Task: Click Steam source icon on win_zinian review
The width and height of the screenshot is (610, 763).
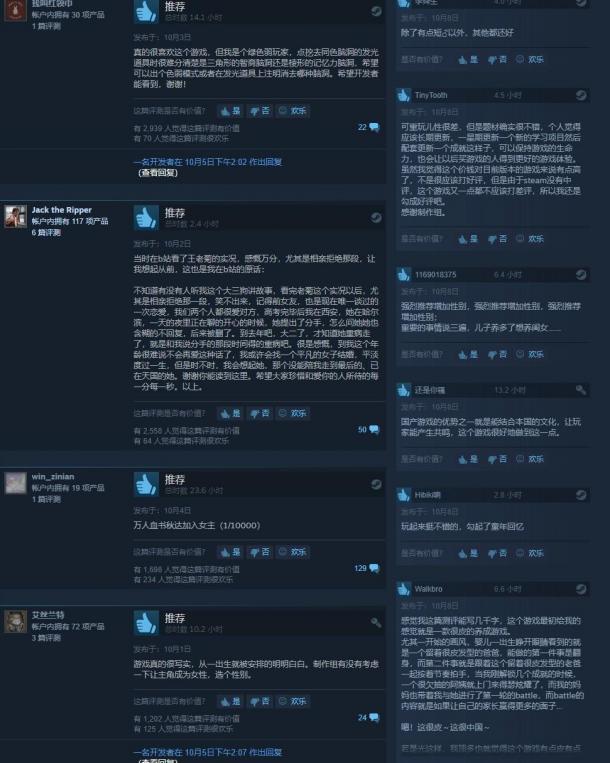Action: [376, 484]
